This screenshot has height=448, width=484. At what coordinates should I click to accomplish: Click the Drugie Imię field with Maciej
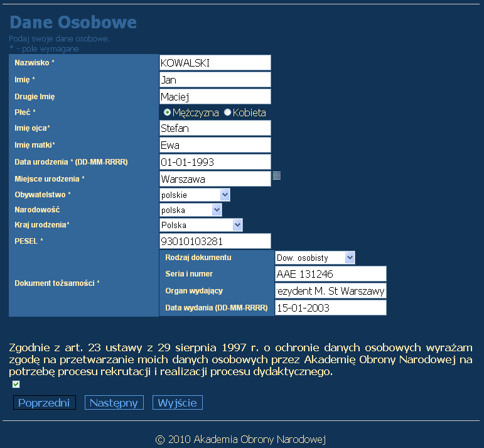click(215, 97)
